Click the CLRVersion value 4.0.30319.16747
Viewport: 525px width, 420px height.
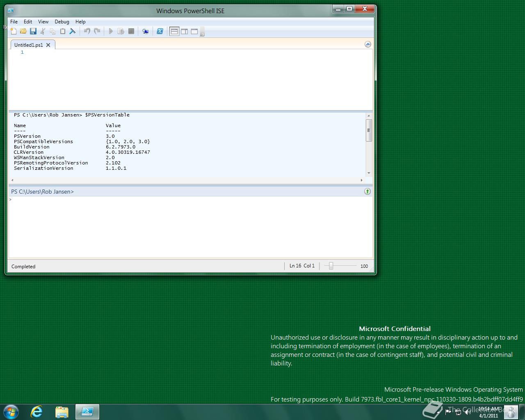coord(128,152)
